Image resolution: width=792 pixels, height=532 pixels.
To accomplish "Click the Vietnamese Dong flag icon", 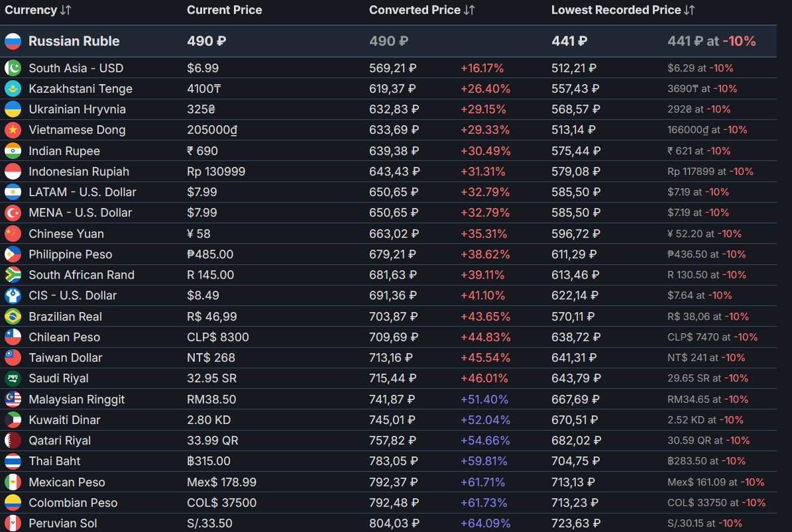I will tap(13, 130).
